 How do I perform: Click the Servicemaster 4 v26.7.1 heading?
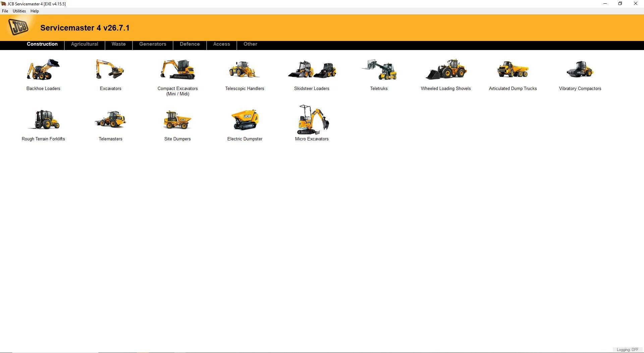coord(85,28)
